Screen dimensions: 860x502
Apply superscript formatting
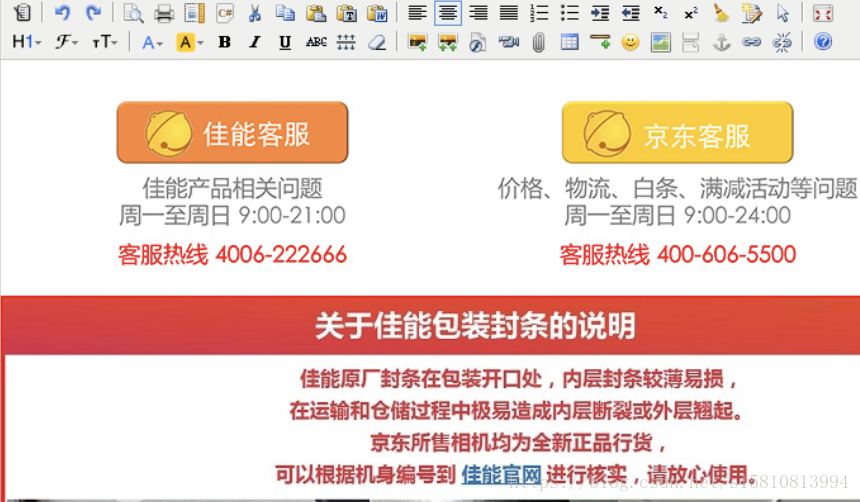pyautogui.click(x=691, y=12)
